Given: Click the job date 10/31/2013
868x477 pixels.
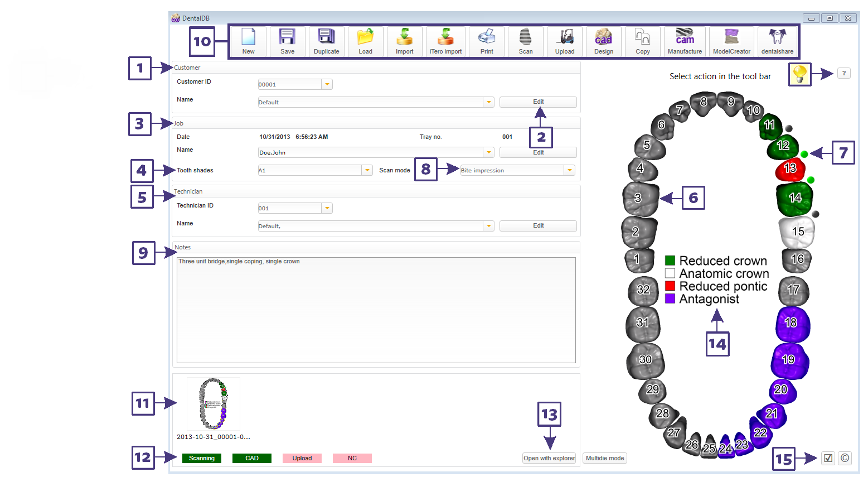Looking at the screenshot, I should coord(274,137).
